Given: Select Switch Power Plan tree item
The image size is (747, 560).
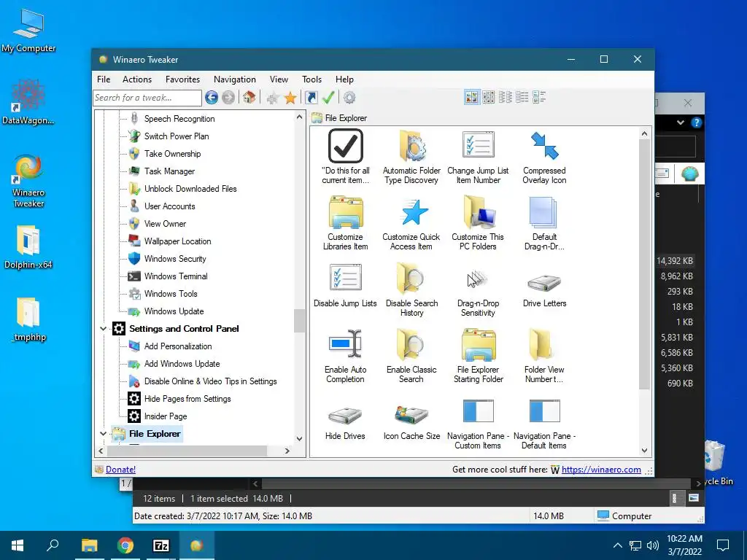Looking at the screenshot, I should pyautogui.click(x=177, y=136).
